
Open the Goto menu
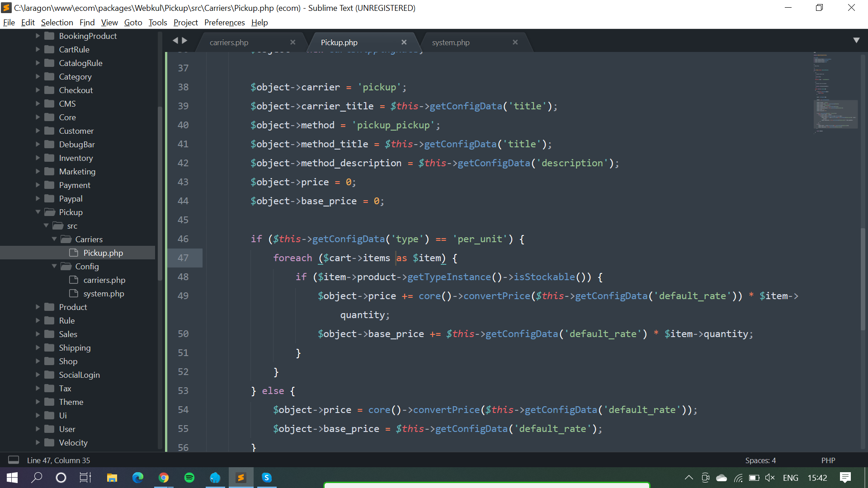tap(133, 23)
